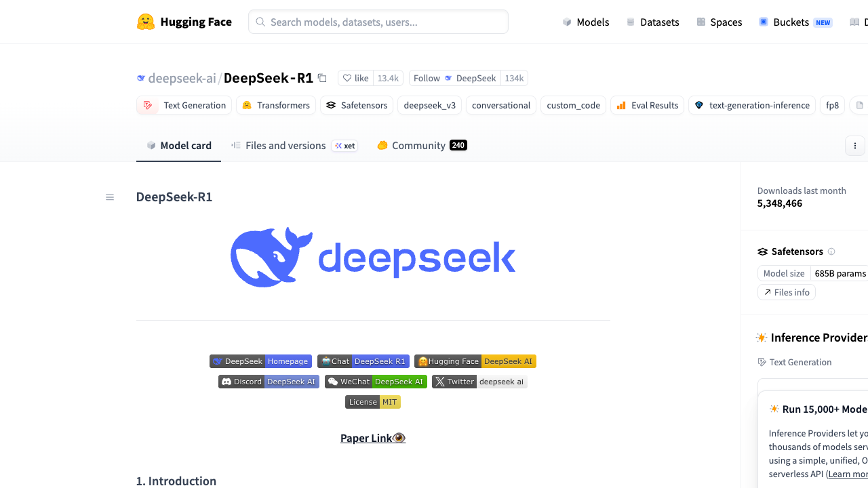The width and height of the screenshot is (868, 488).
Task: Click the Datasets icon in navigation
Action: [x=631, y=22]
